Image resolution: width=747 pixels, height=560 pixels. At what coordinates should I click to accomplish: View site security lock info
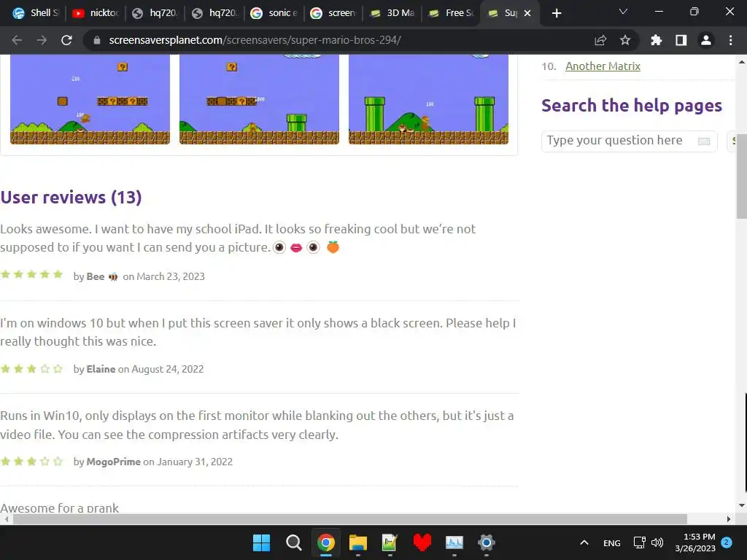click(97, 40)
